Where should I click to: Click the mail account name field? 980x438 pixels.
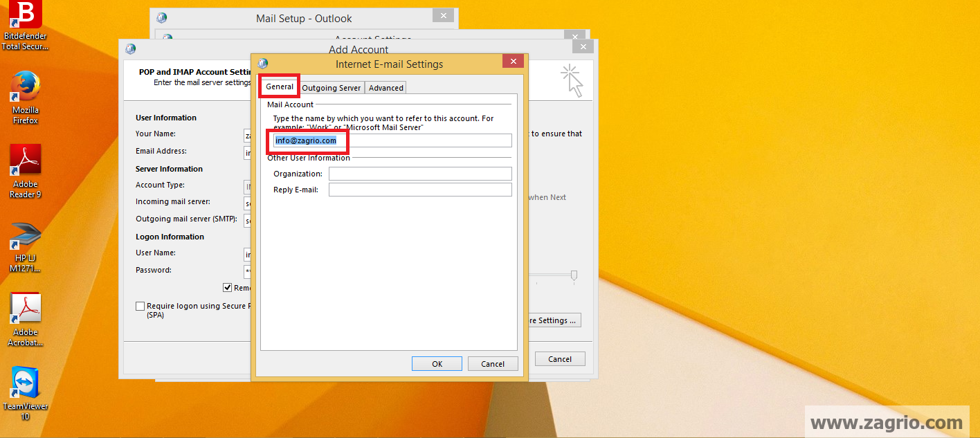click(392, 140)
